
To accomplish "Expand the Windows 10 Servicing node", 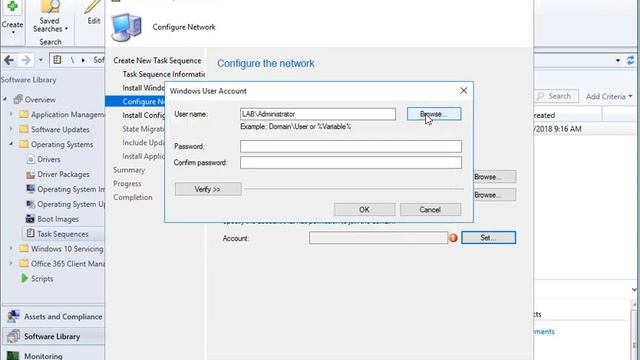I will click(x=11, y=249).
